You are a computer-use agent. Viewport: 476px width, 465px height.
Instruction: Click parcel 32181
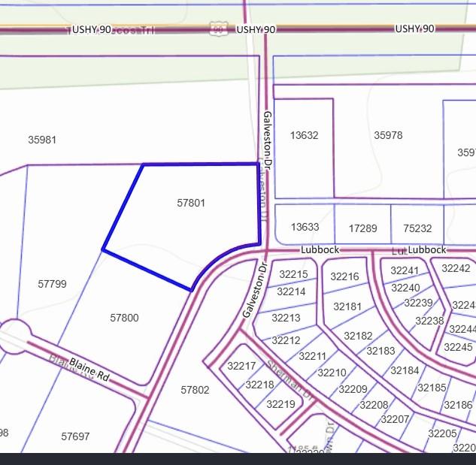(347, 306)
